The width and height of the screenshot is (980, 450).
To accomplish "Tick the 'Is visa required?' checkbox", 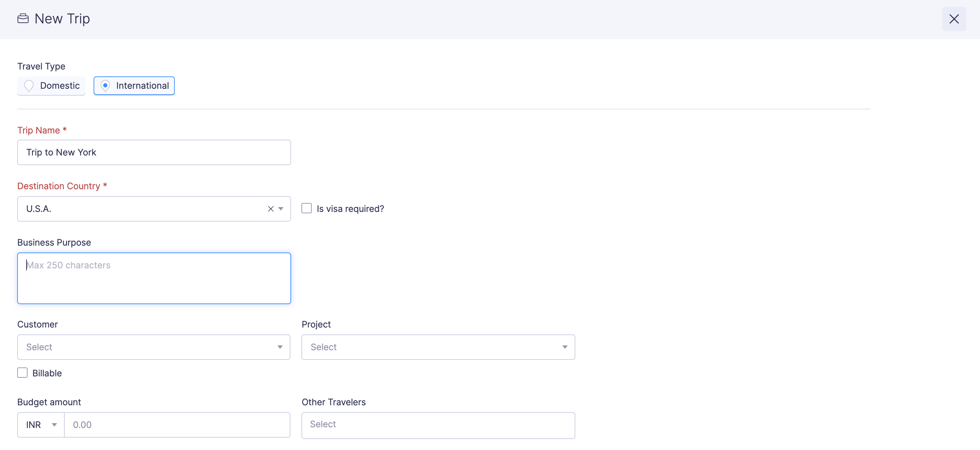I will click(x=306, y=208).
